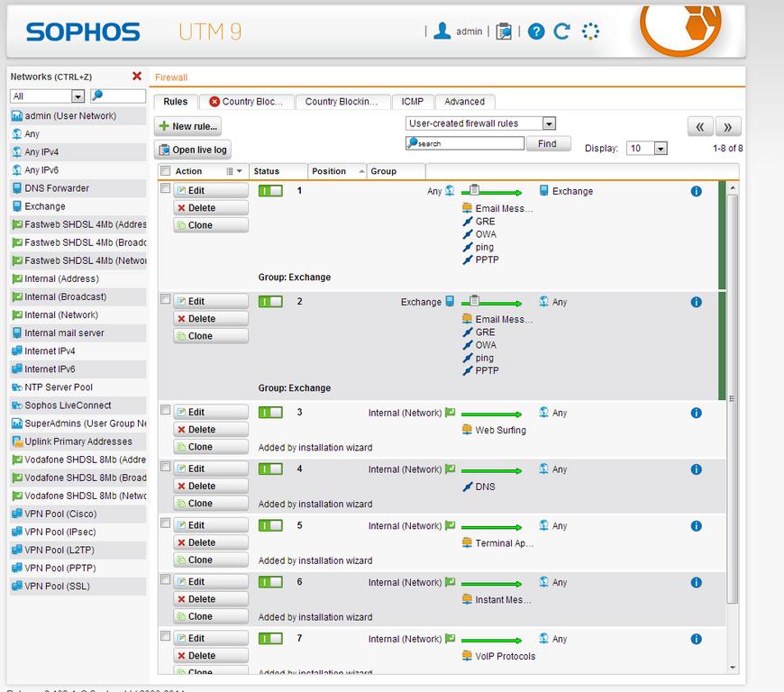
Task: Click the info icon for rule 7
Action: coord(696,639)
